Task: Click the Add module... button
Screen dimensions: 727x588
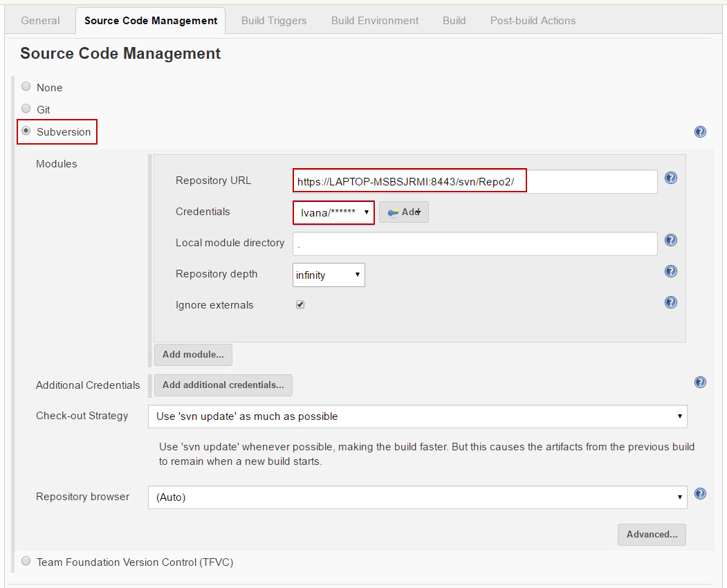Action: pos(193,354)
